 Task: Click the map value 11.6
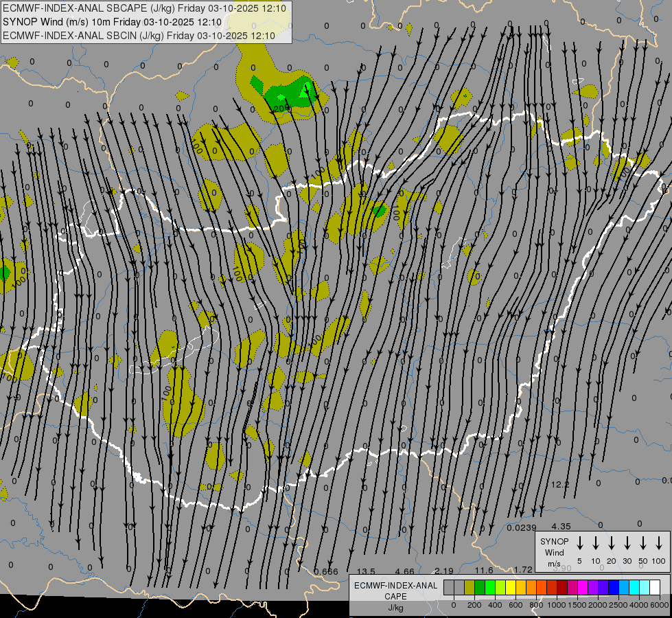click(x=484, y=571)
